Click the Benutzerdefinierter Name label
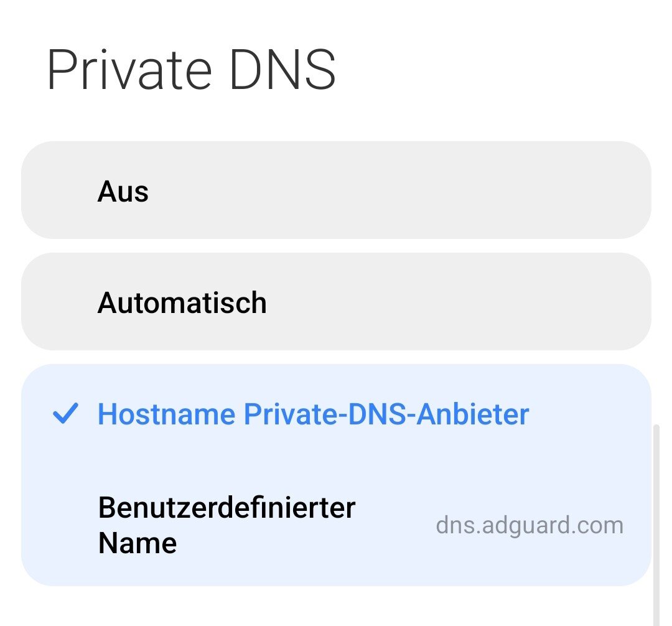The width and height of the screenshot is (672, 626). (226, 525)
